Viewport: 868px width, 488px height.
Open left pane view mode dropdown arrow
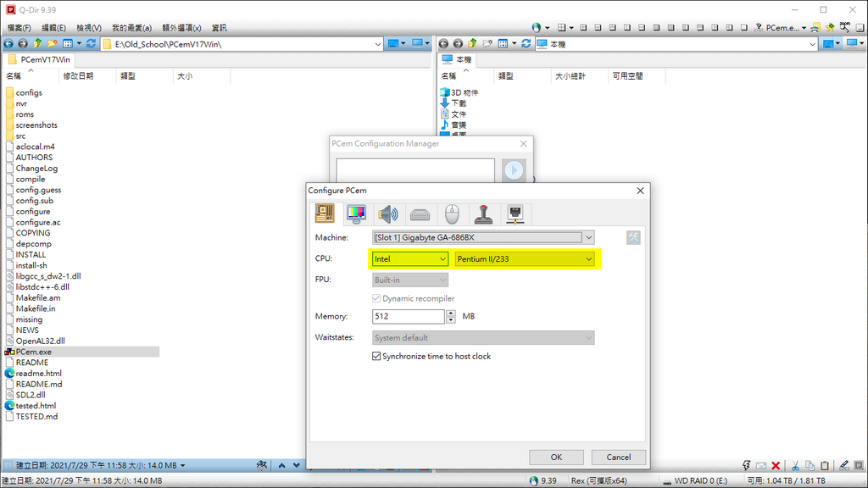point(79,44)
